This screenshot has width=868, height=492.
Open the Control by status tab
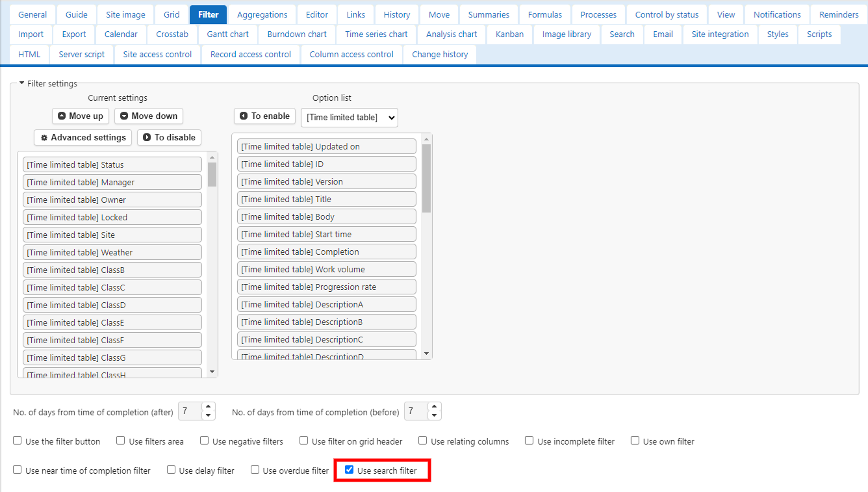tap(667, 14)
